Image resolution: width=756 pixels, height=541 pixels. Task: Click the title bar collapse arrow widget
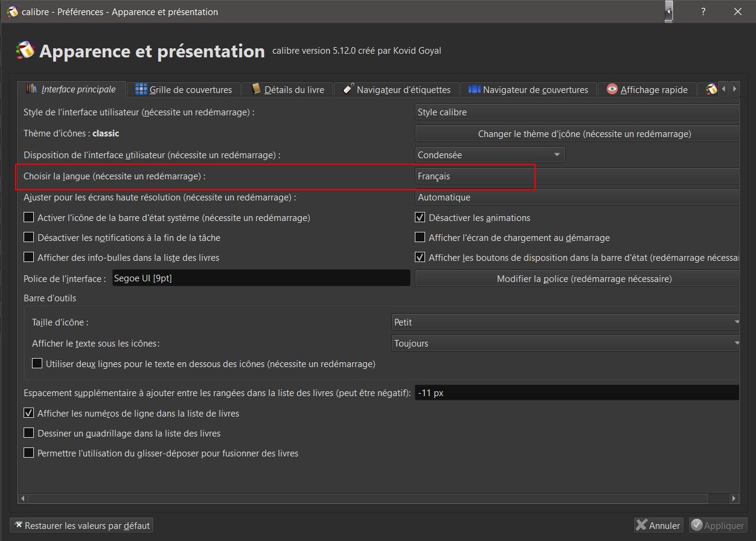tap(668, 11)
